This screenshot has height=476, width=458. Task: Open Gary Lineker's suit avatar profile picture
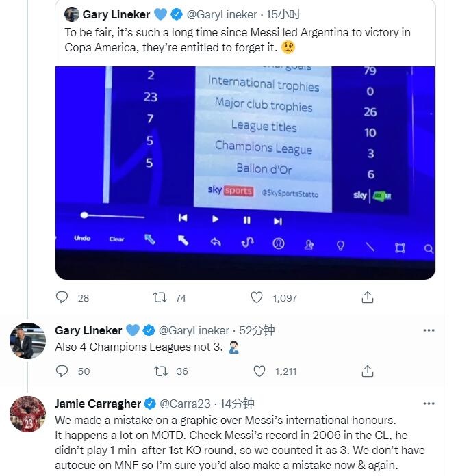[x=27, y=341]
